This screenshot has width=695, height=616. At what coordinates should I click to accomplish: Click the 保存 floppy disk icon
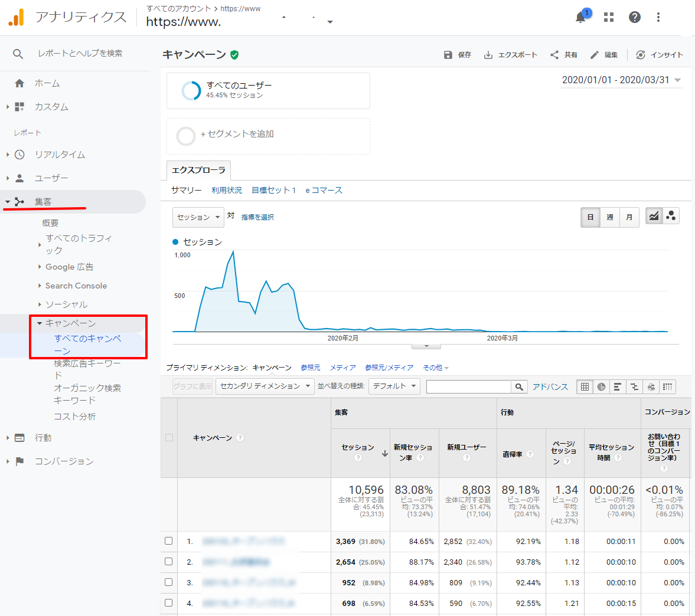click(448, 55)
